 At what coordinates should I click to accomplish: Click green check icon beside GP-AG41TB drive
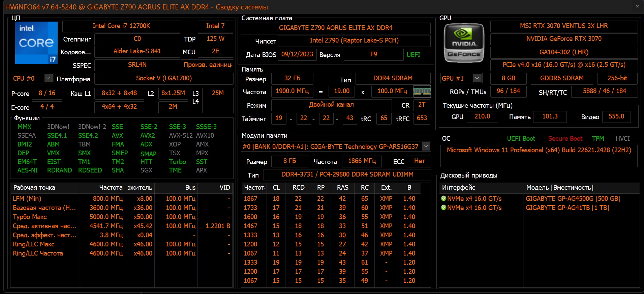(x=443, y=208)
